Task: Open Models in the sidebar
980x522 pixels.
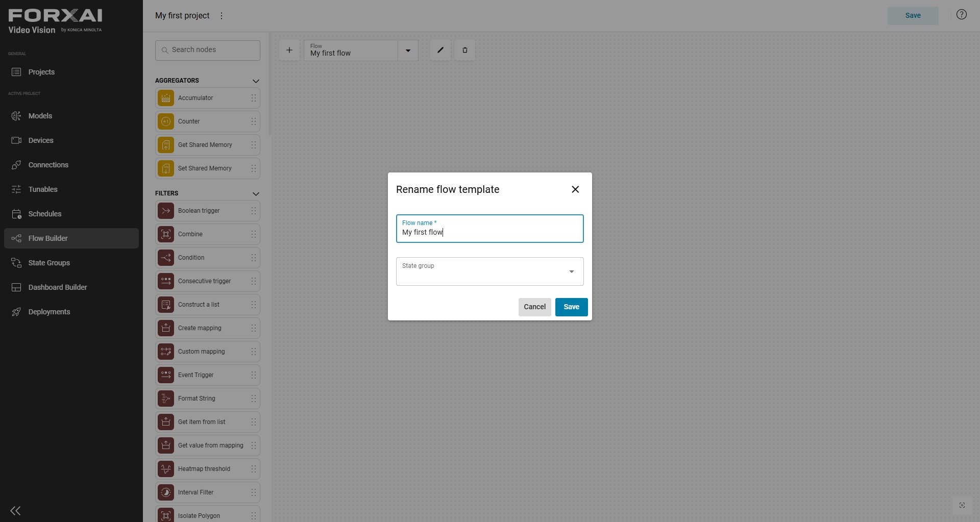Action: point(71,116)
